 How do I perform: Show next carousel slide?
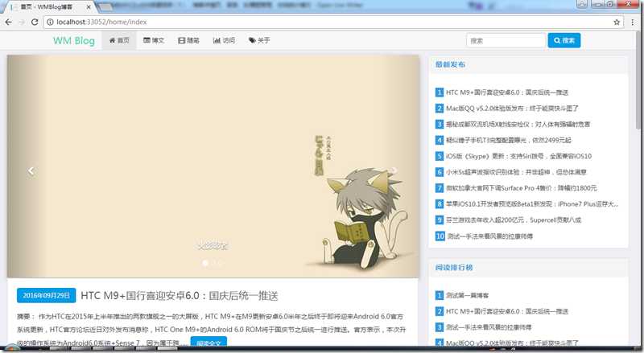394,170
